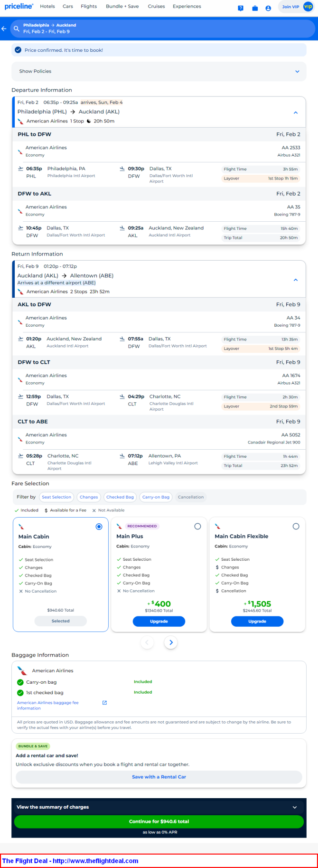The height and width of the screenshot is (868, 318).
Task: Click the '$940.60 Total' price text
Action: click(x=61, y=610)
